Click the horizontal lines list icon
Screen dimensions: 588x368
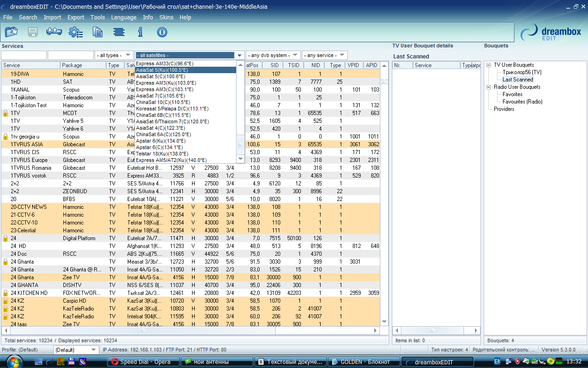click(119, 32)
